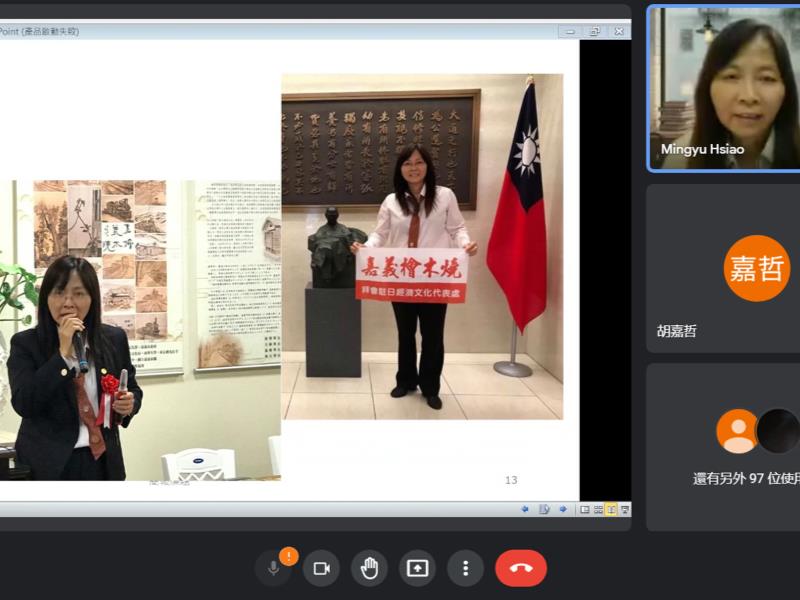Screen dimensions: 800x600
Task: Click the dark round participant avatar
Action: (x=779, y=431)
